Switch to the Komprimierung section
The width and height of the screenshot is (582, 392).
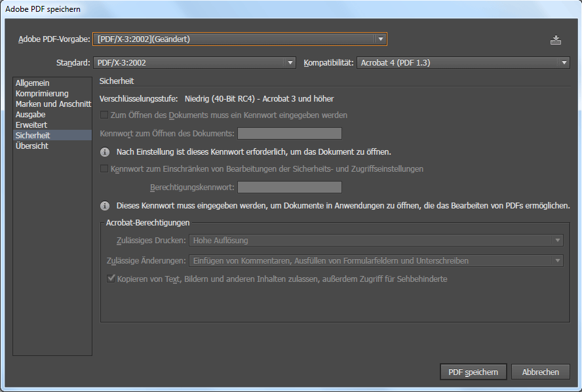tap(42, 94)
